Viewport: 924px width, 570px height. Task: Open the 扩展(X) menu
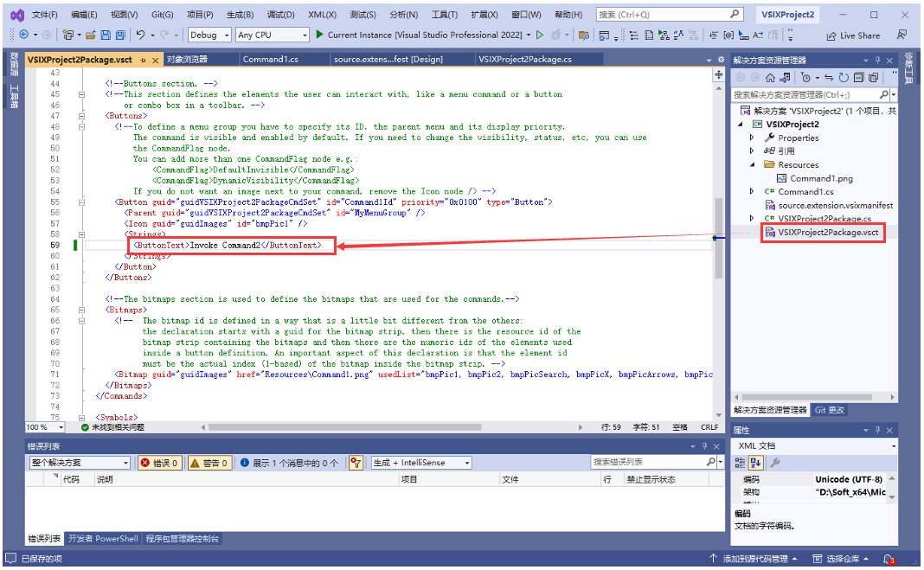(484, 15)
